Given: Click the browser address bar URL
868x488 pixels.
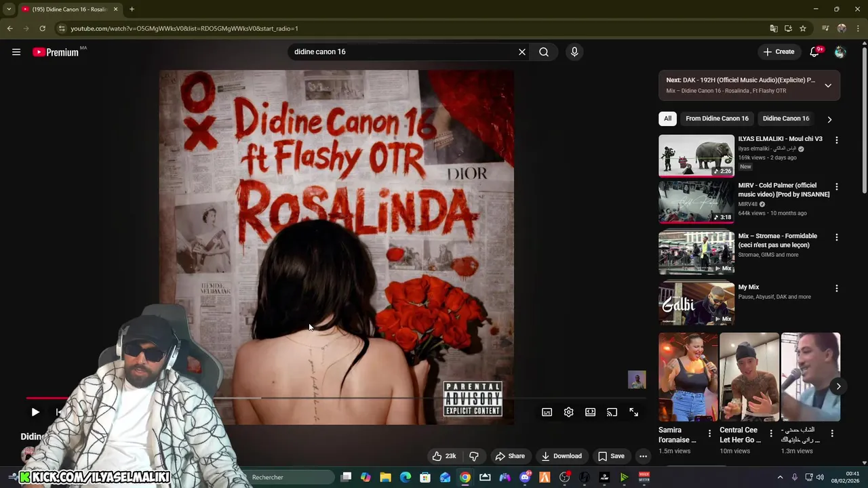Looking at the screenshot, I should pos(184,28).
